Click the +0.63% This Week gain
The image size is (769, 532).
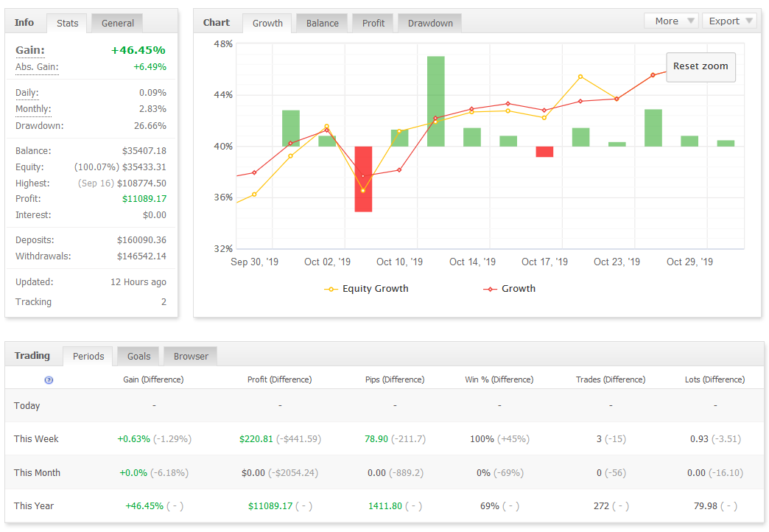point(134,438)
